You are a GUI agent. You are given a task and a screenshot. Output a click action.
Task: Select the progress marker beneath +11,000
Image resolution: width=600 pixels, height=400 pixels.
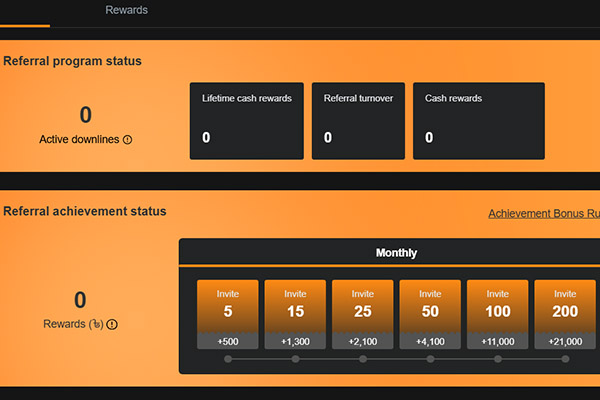[x=497, y=359]
